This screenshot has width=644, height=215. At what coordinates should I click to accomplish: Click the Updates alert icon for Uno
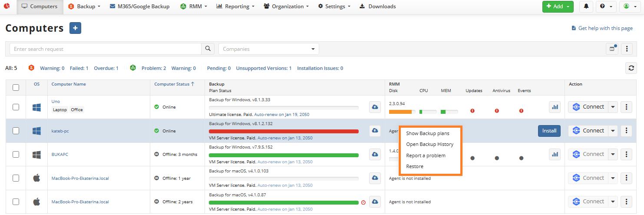point(472,111)
